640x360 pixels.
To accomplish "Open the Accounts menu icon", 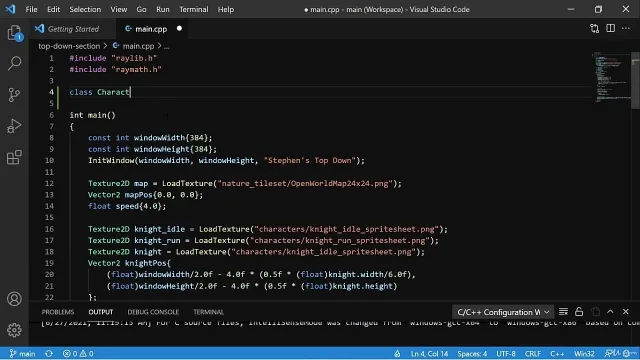I will pyautogui.click(x=14, y=299).
